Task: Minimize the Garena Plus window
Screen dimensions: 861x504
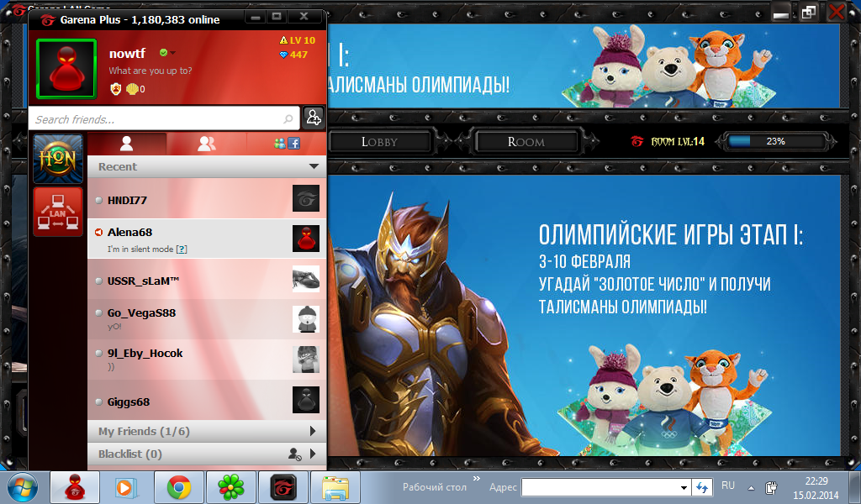Action: (x=256, y=17)
